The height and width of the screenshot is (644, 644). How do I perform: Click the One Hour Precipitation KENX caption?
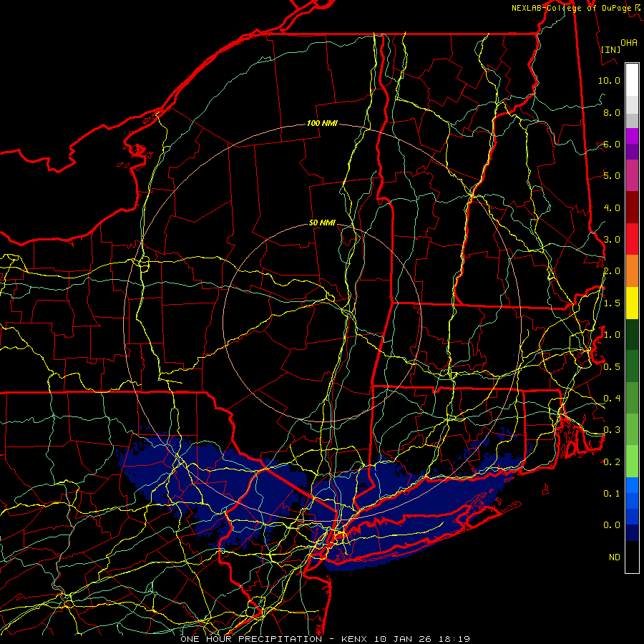click(x=325, y=639)
